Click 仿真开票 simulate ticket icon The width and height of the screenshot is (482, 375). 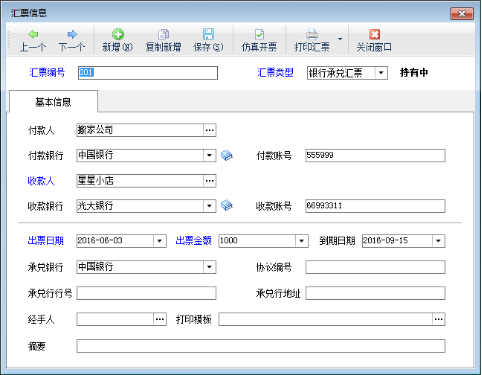tap(259, 34)
